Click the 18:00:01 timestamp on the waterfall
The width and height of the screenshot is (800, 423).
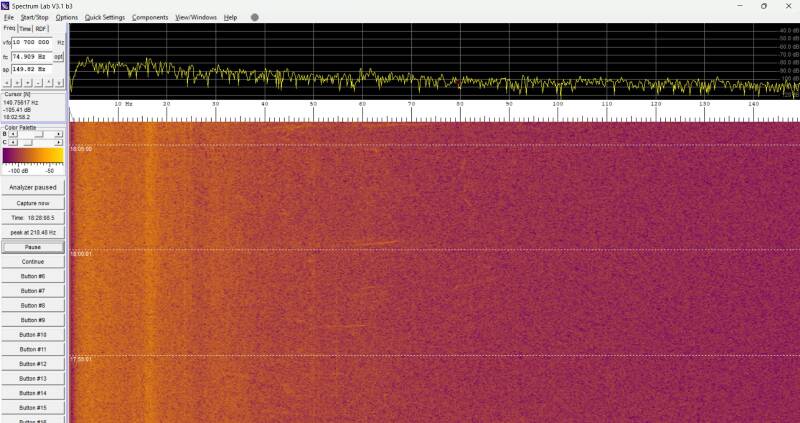[x=81, y=254]
